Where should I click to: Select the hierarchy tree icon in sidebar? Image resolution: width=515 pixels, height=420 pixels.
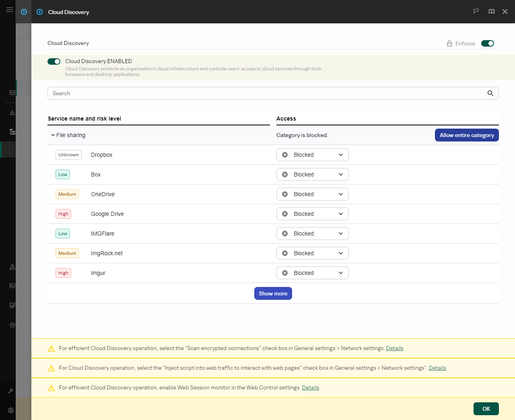tap(12, 132)
